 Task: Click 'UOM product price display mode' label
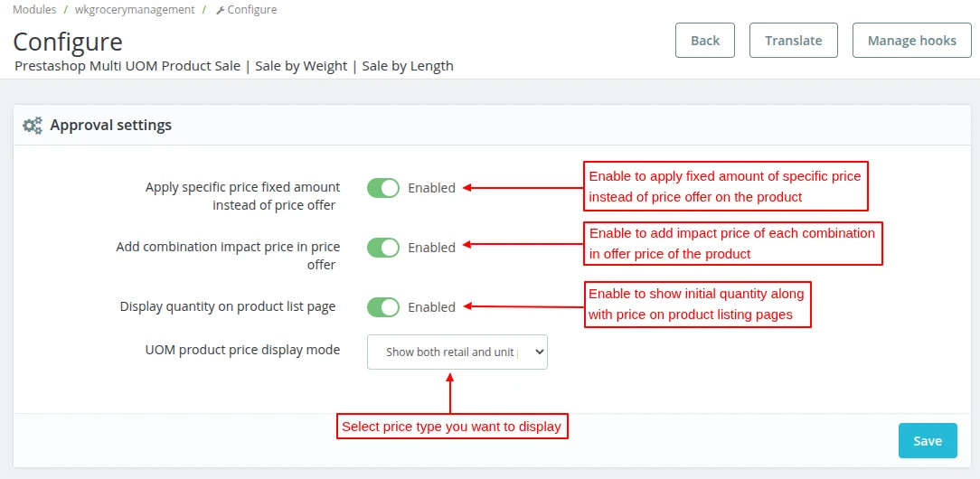click(242, 350)
